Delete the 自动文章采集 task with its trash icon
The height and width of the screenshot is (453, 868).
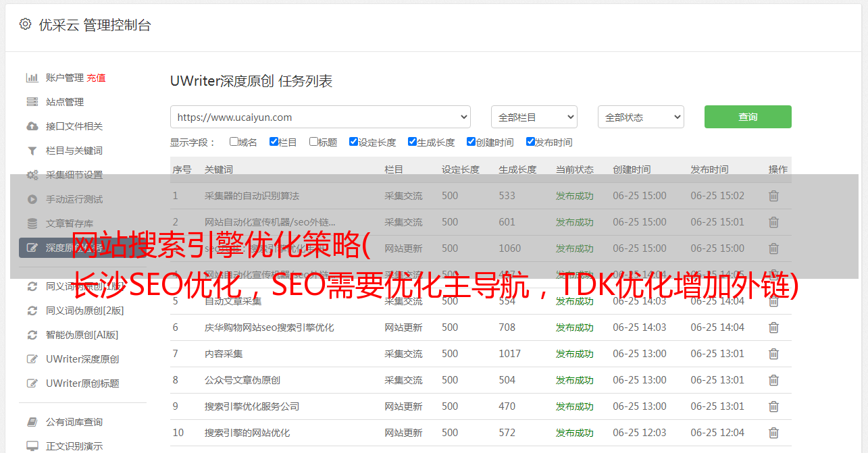point(774,301)
